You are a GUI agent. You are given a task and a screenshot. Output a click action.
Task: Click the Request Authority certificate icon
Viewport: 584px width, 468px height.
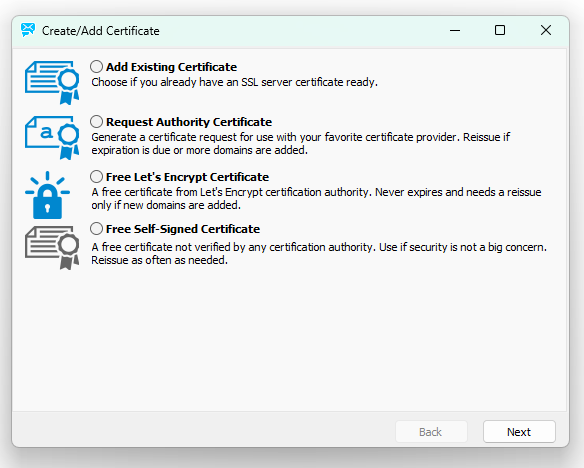coord(52,137)
